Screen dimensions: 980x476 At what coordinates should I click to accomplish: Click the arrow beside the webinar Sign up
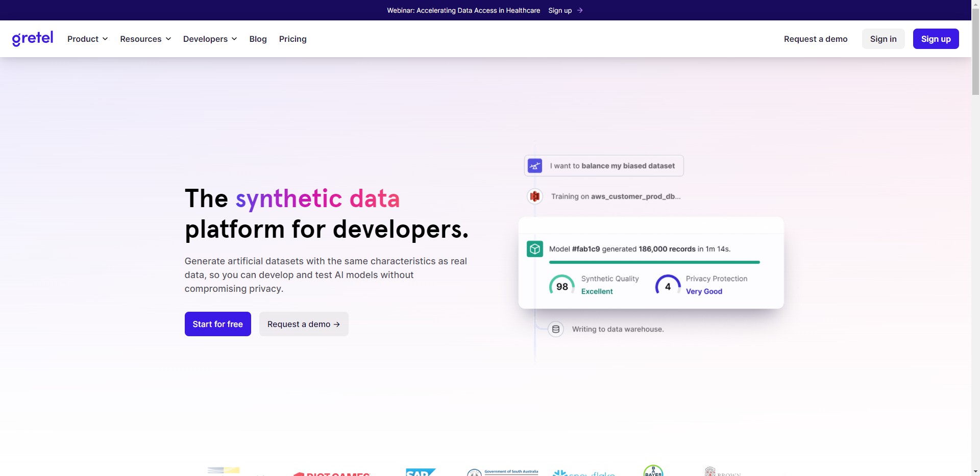pyautogui.click(x=580, y=10)
